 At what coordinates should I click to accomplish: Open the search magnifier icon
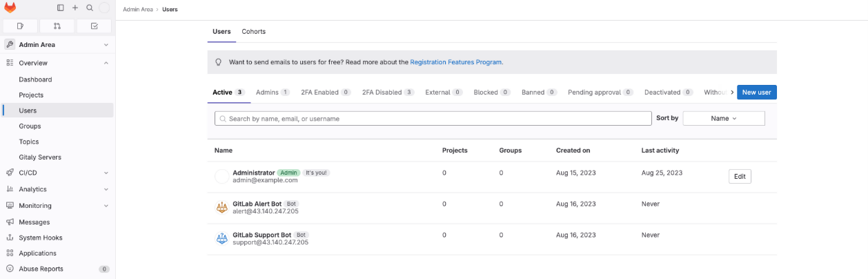pos(90,8)
